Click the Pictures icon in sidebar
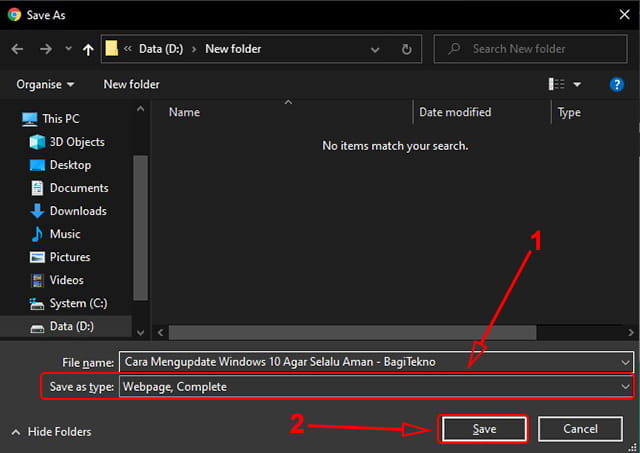640x453 pixels. 37,257
